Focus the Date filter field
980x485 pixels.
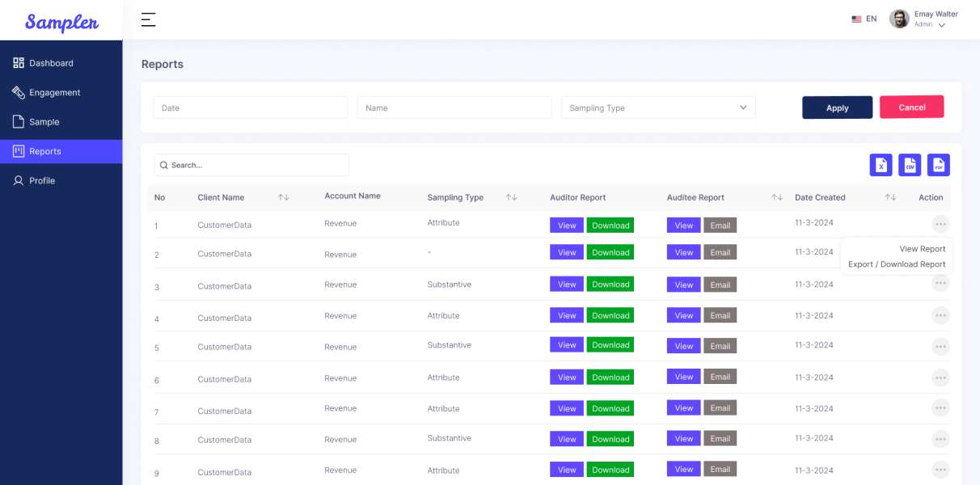[251, 108]
